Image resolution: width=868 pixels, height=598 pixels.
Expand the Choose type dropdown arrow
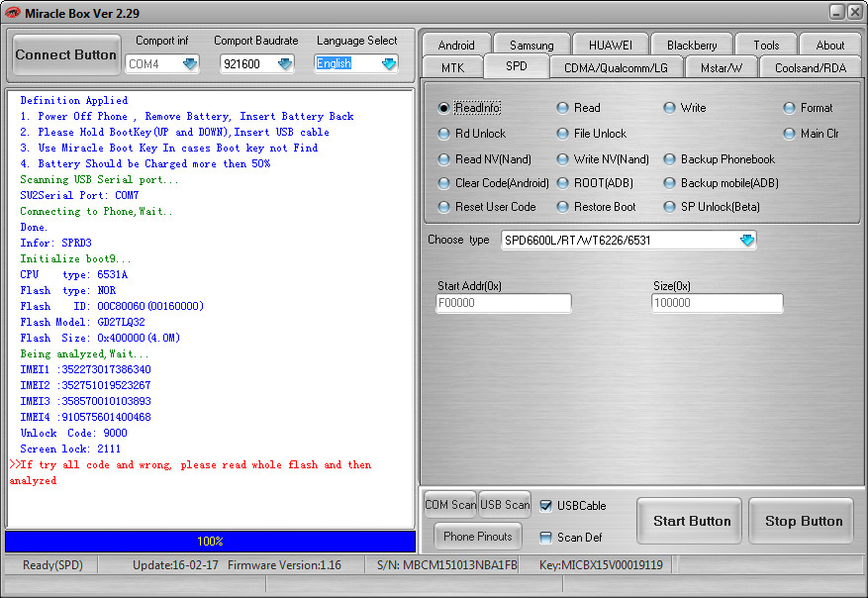[747, 240]
